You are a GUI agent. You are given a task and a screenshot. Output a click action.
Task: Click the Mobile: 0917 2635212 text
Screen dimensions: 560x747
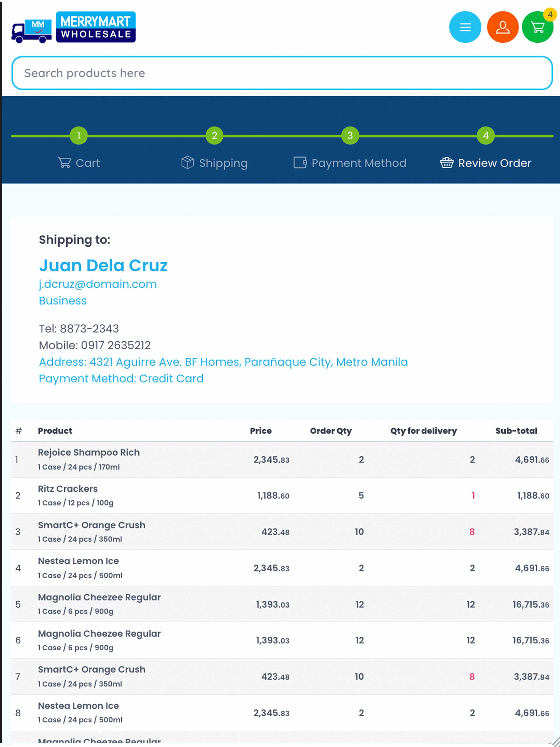(x=95, y=345)
